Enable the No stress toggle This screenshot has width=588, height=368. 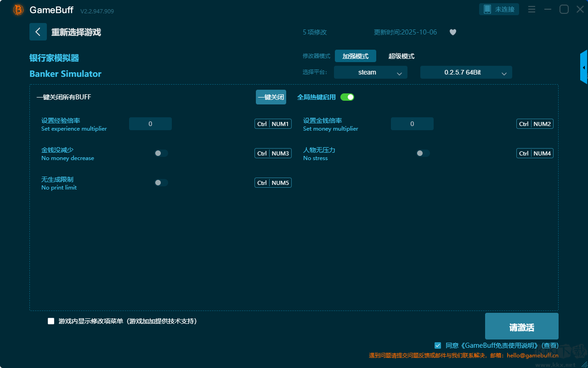point(423,153)
